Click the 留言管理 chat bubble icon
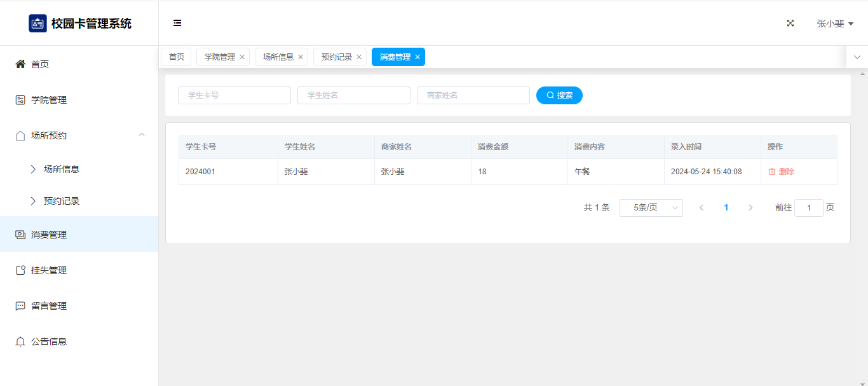The width and height of the screenshot is (868, 386). [20, 306]
